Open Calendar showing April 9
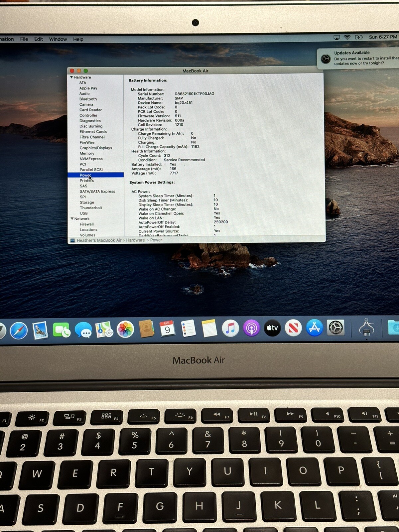Viewport: 399px width, 532px height. [167, 329]
